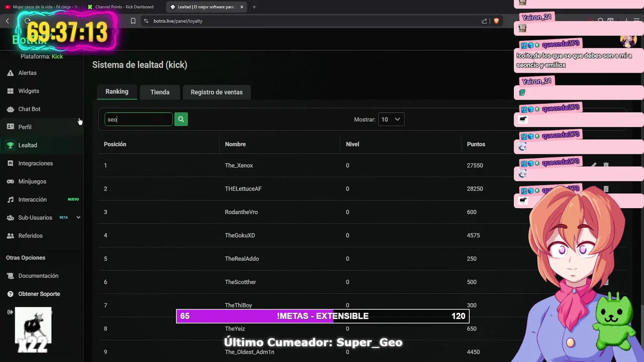Open Interacción music note icon
Viewport: 644px width, 362px height.
pos(10,200)
